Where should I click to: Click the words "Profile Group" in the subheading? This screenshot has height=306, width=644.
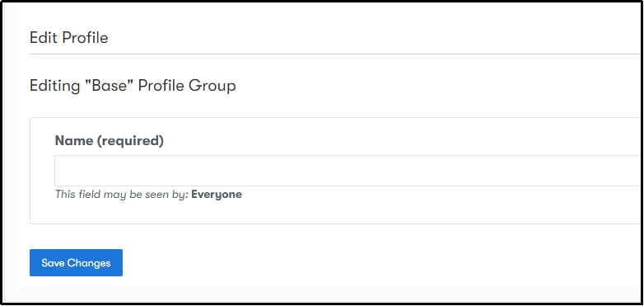(x=187, y=86)
